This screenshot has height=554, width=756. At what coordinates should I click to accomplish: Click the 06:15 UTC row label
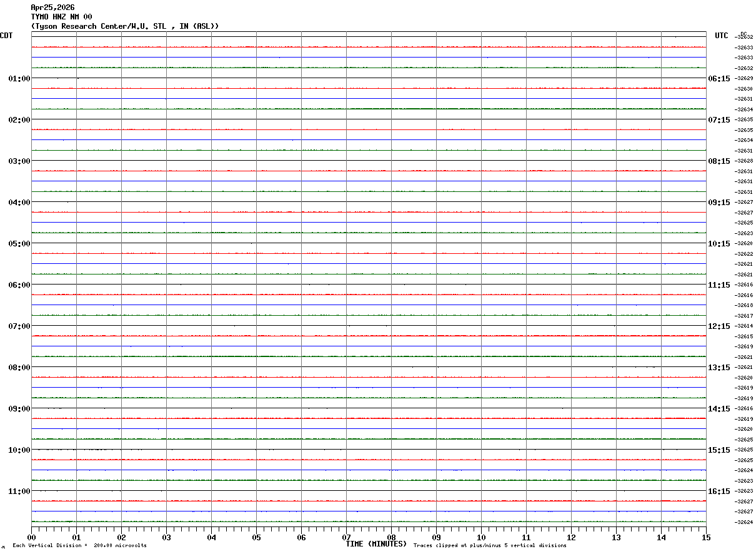point(719,78)
